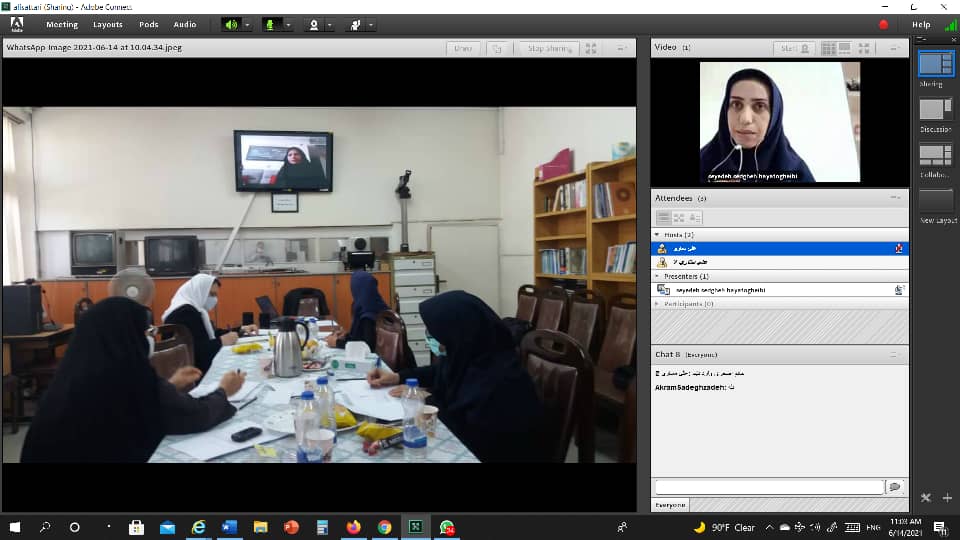Viewport: 960px width, 540px height.
Task: Click the Stop Sharing button
Action: [549, 48]
